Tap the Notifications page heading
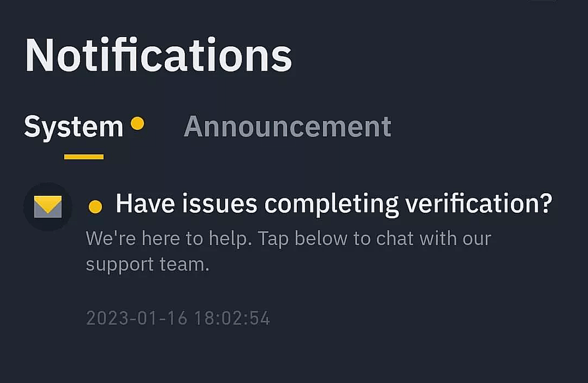This screenshot has width=588, height=383. pos(158,55)
